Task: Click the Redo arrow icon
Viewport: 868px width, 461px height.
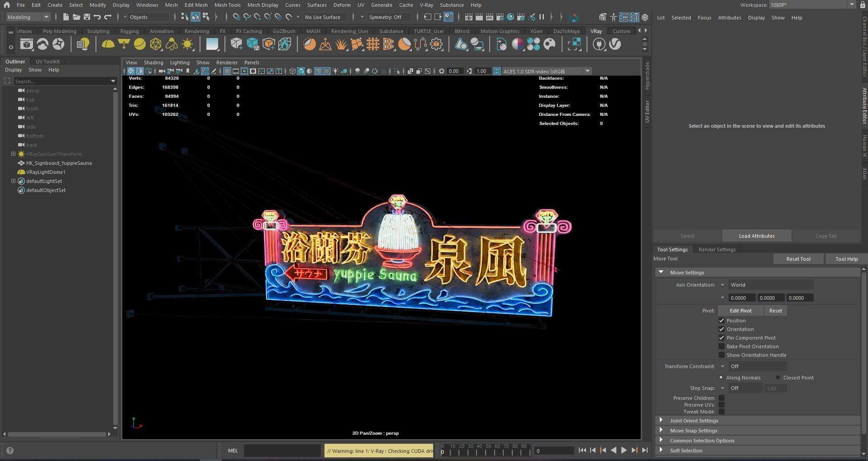Action: (x=108, y=17)
